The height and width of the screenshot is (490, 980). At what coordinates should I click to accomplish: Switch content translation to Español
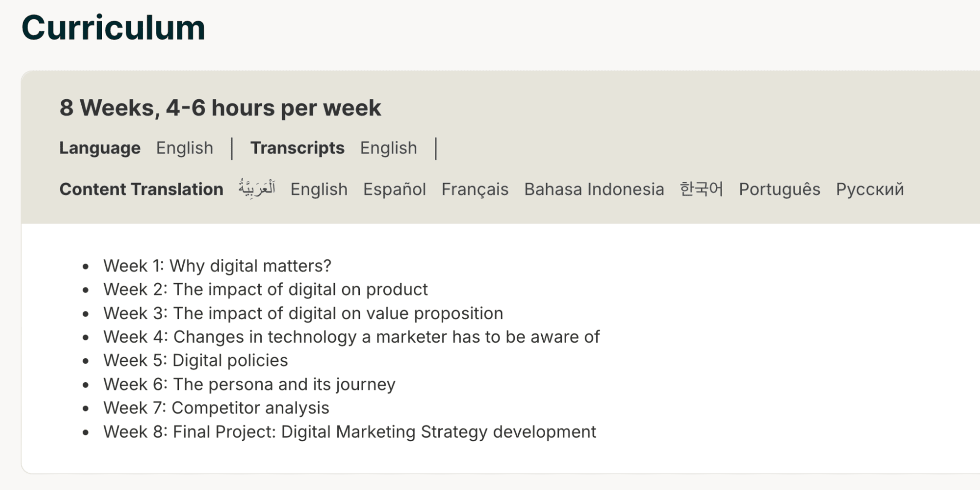(x=394, y=189)
